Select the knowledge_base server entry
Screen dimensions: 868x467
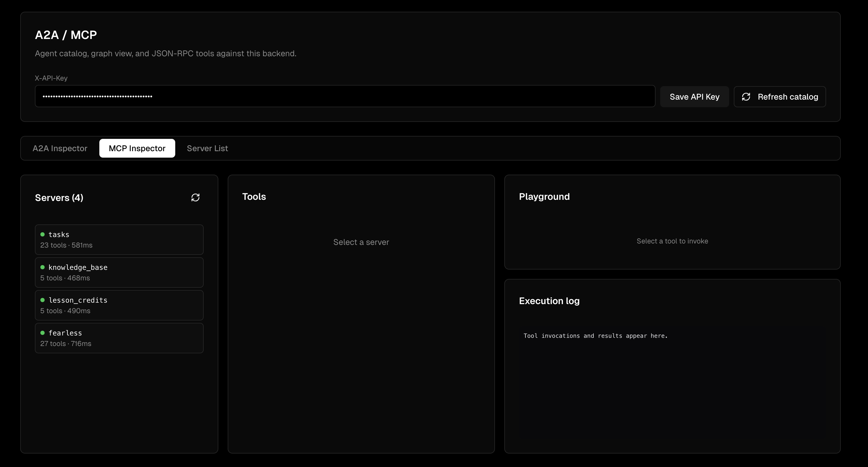tap(119, 272)
